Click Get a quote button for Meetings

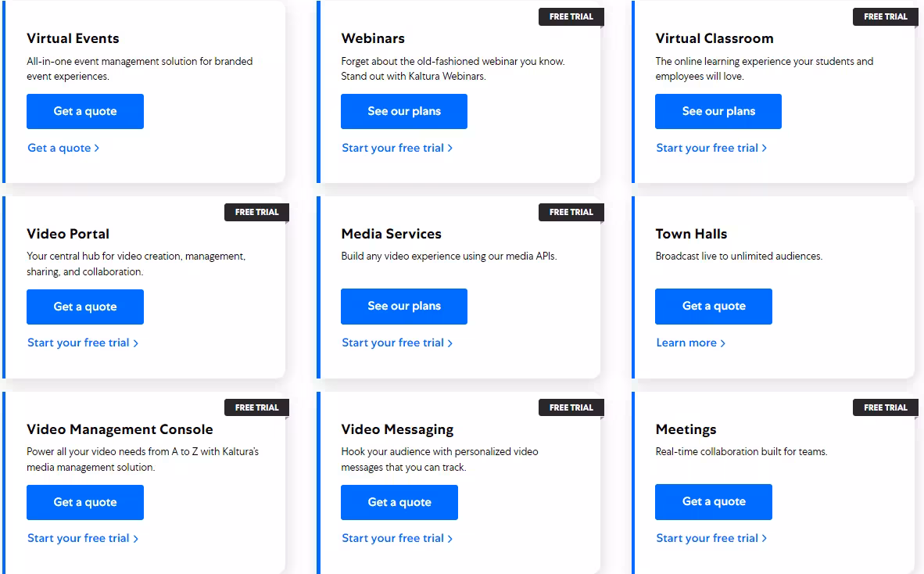pyautogui.click(x=714, y=501)
